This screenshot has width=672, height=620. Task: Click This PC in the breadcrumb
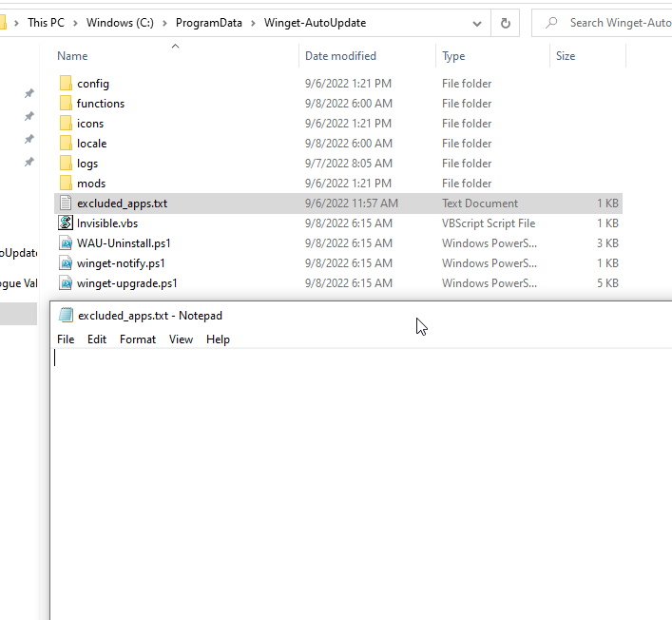[x=46, y=23]
